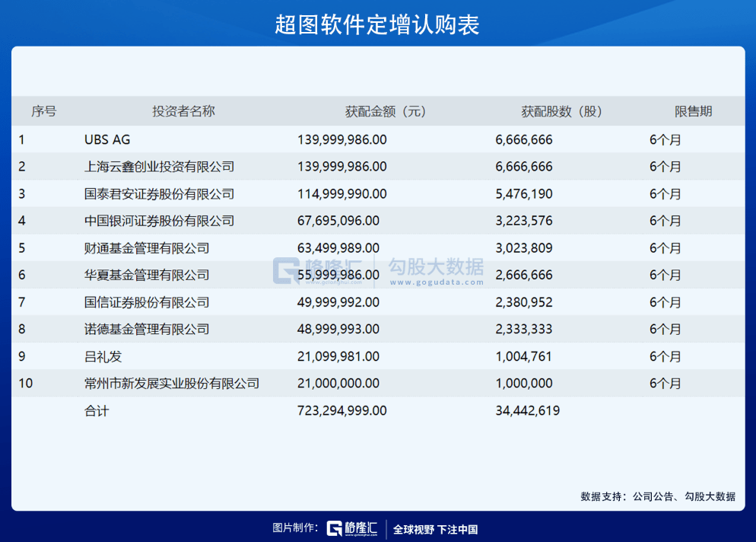Select the investor 吕礼发 in row 9
756x542 pixels.
point(103,356)
